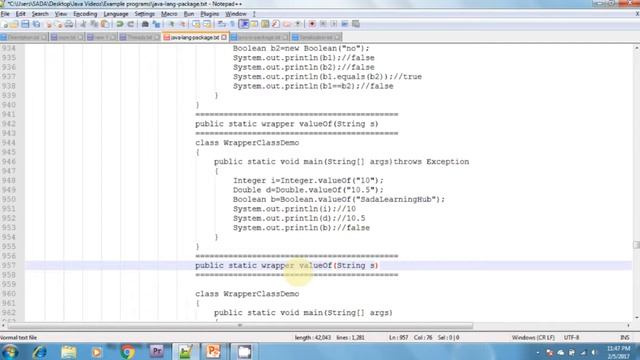Click the vertical scrollbar down arrow
The width and height of the screenshot is (640, 360).
(x=636, y=318)
